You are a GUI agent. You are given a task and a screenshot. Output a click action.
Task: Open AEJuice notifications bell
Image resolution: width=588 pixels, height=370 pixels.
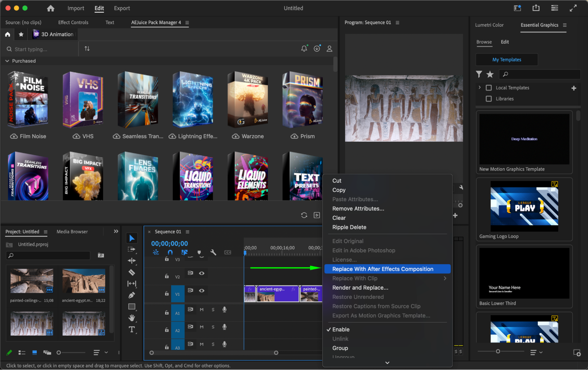[x=304, y=49]
